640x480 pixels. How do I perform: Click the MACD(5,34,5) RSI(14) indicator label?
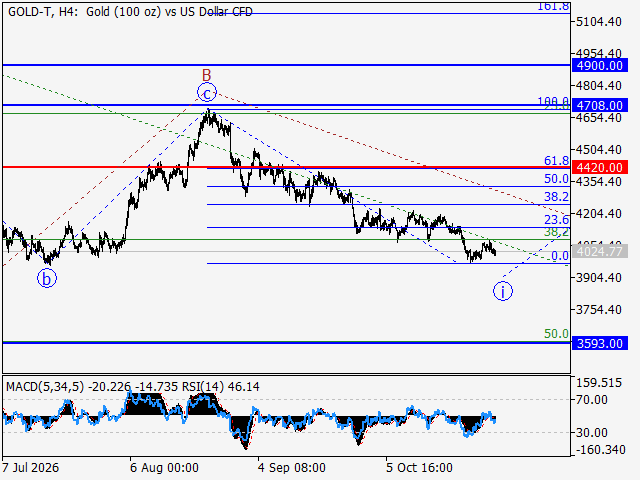coord(133,387)
